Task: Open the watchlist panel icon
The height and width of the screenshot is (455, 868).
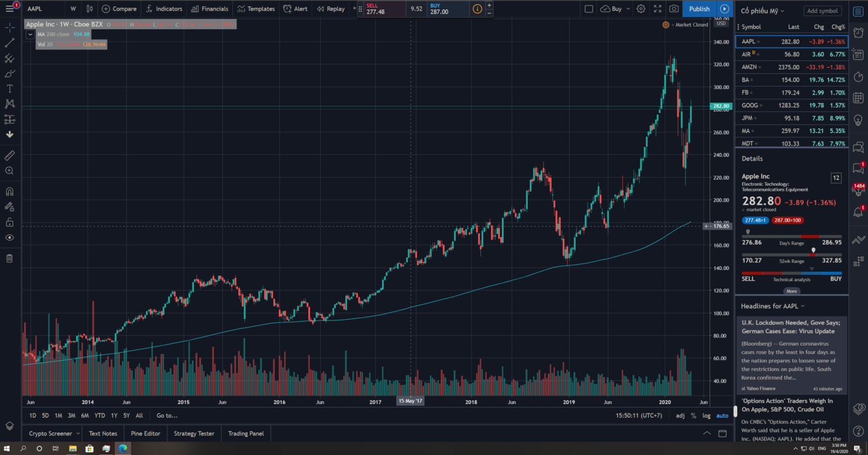Action: click(858, 11)
